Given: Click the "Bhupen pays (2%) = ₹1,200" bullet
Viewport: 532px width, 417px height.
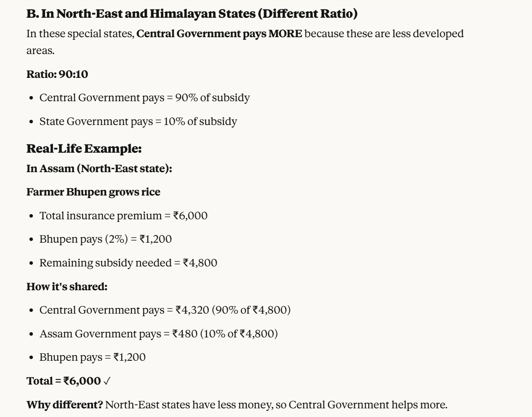Looking at the screenshot, I should click(x=106, y=239).
